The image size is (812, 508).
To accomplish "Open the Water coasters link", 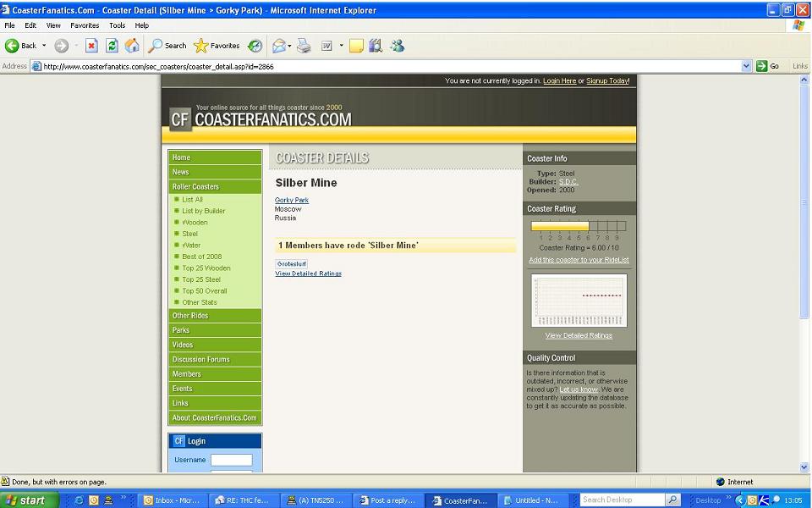I will (191, 246).
